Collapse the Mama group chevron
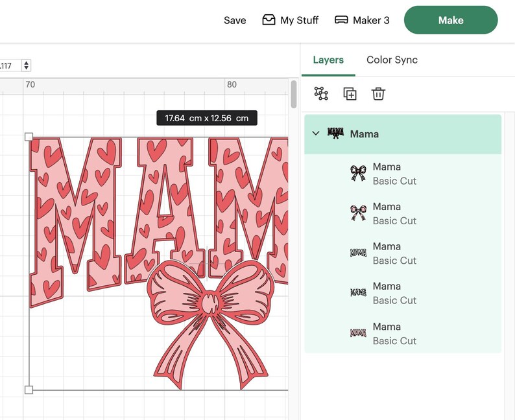Viewport: 515px width, 420px height. pos(316,134)
